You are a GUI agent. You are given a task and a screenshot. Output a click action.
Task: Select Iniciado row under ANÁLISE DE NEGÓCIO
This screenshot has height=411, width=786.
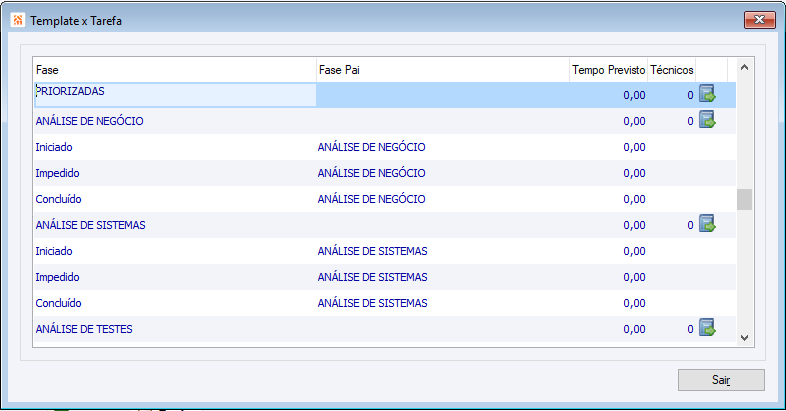384,147
